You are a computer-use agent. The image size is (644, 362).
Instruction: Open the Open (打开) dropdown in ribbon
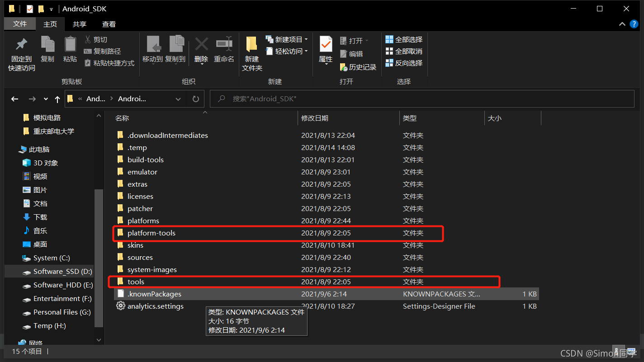point(354,41)
